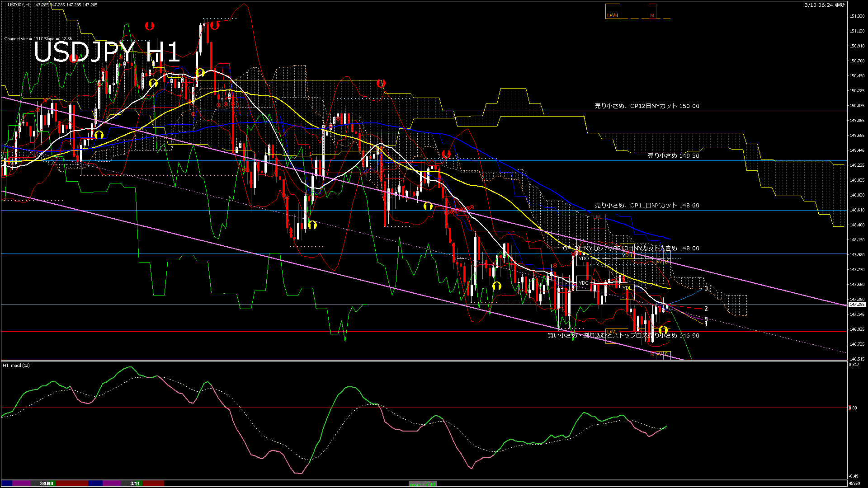Screen dimensions: 868x488
Task: Click the large USDJPY H1 chart title
Action: coord(107,52)
